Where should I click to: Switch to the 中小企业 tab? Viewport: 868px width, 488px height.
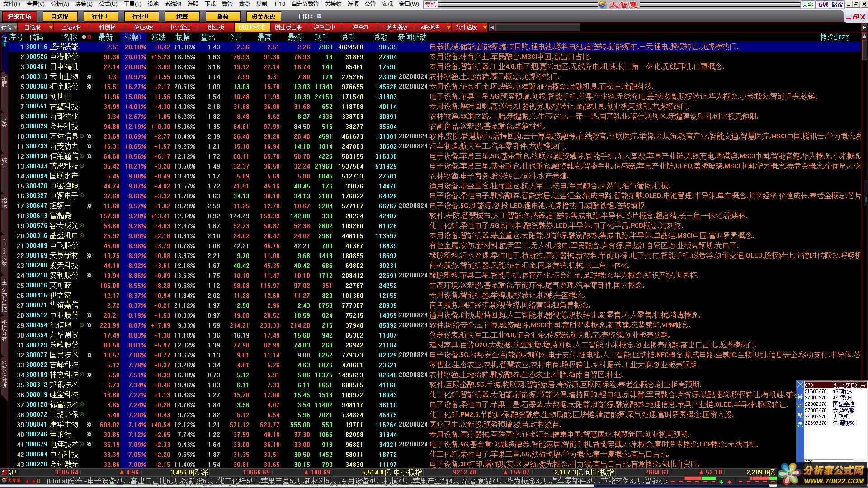coord(180,28)
